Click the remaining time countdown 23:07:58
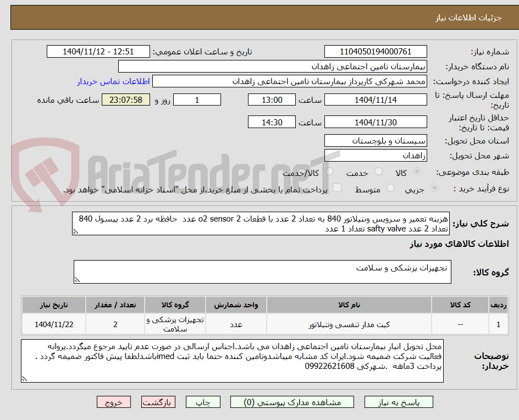 click(126, 100)
